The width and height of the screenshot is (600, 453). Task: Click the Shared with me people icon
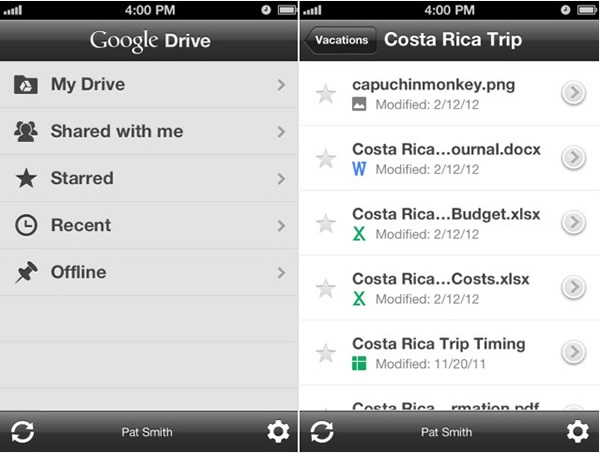(x=26, y=131)
